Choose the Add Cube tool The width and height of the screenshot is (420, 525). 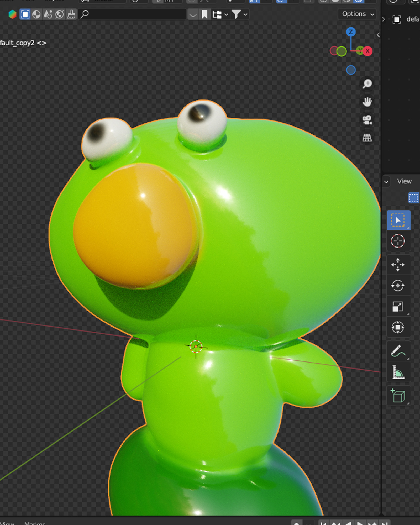398,396
